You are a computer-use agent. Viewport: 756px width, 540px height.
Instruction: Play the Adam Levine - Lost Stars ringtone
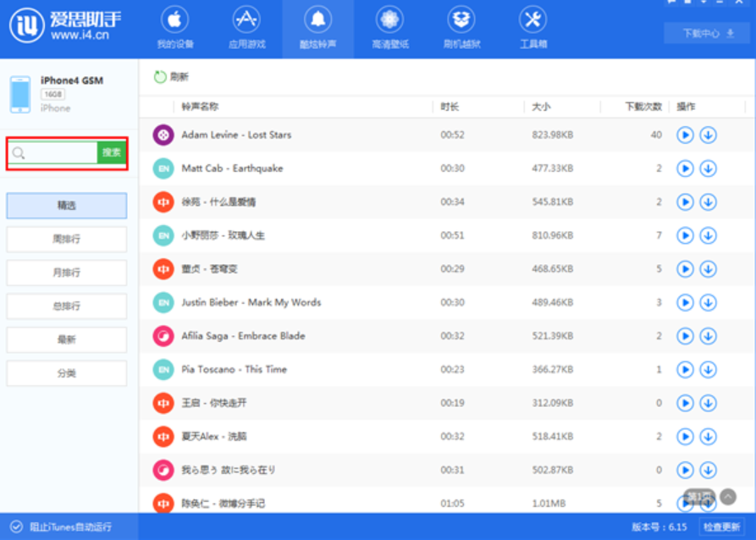[685, 135]
